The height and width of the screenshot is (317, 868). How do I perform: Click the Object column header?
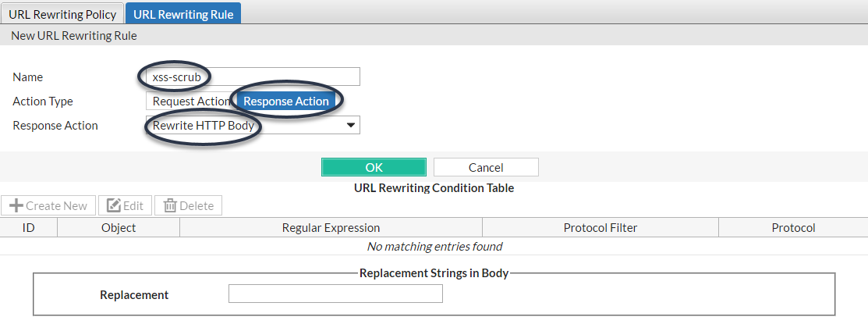pos(119,227)
